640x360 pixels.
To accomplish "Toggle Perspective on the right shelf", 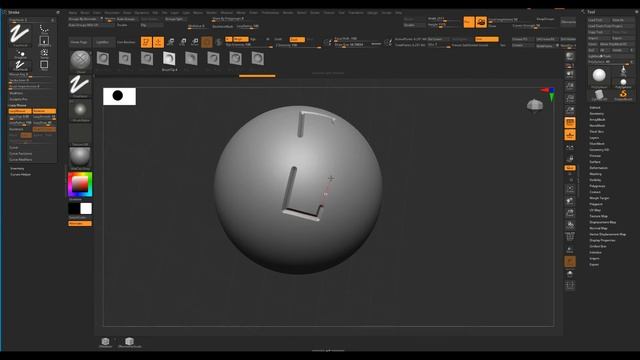I will 570,122.
